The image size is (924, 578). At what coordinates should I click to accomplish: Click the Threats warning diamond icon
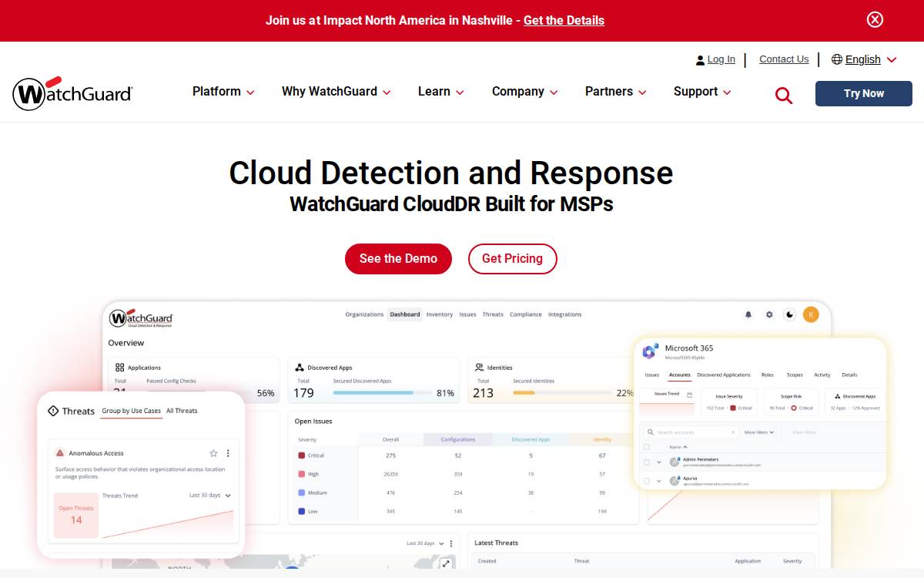pos(53,411)
